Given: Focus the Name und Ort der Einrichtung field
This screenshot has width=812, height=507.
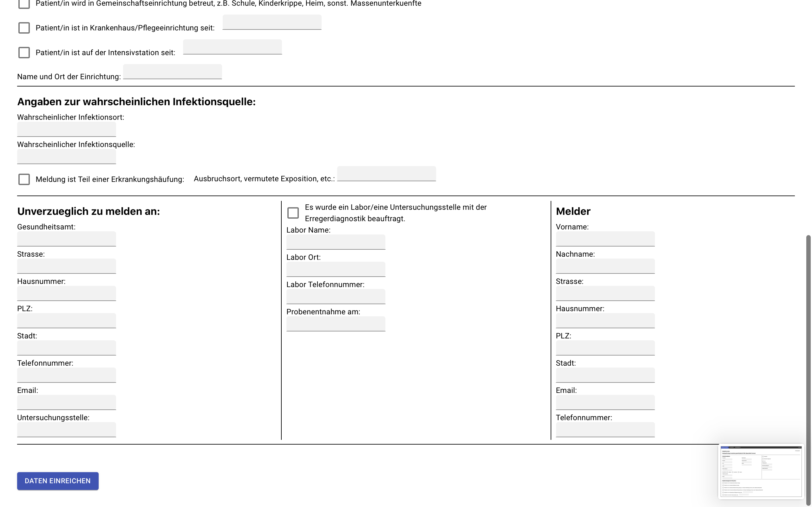Looking at the screenshot, I should coord(173,72).
